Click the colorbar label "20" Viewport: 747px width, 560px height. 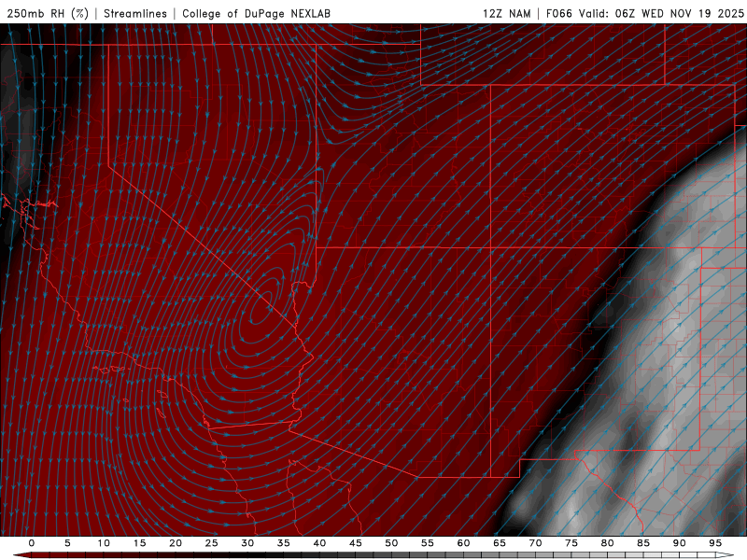[x=176, y=543]
